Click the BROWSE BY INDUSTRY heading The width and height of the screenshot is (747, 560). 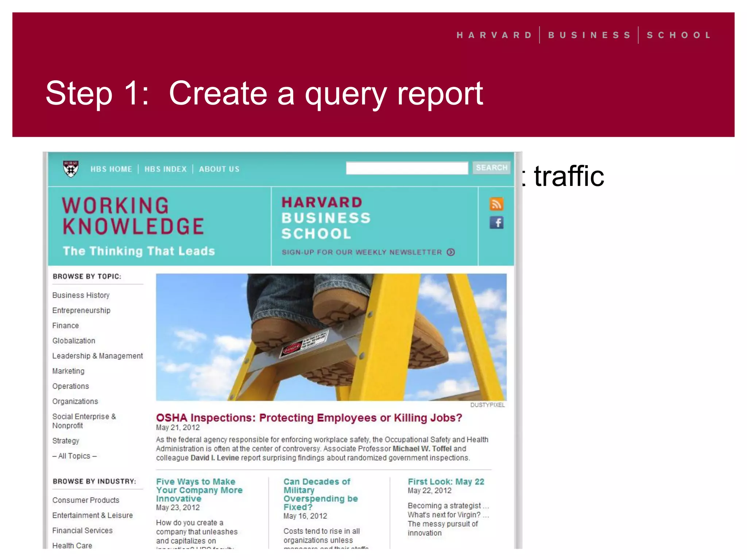(94, 481)
